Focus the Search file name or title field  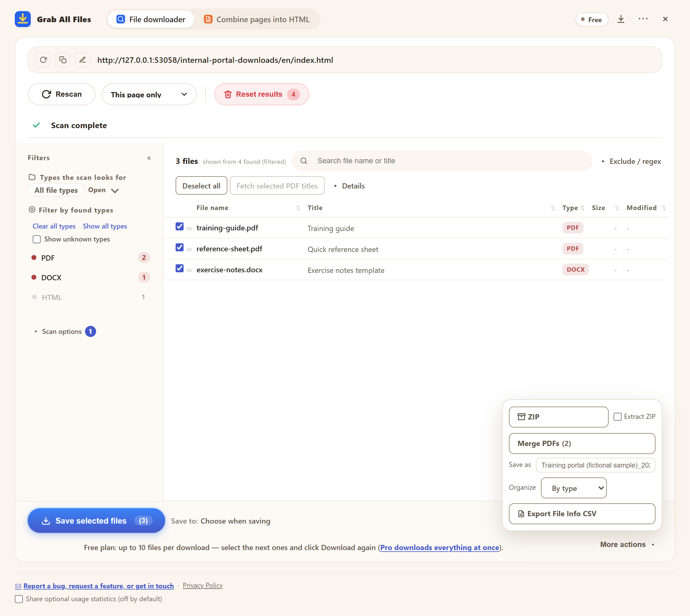point(442,161)
